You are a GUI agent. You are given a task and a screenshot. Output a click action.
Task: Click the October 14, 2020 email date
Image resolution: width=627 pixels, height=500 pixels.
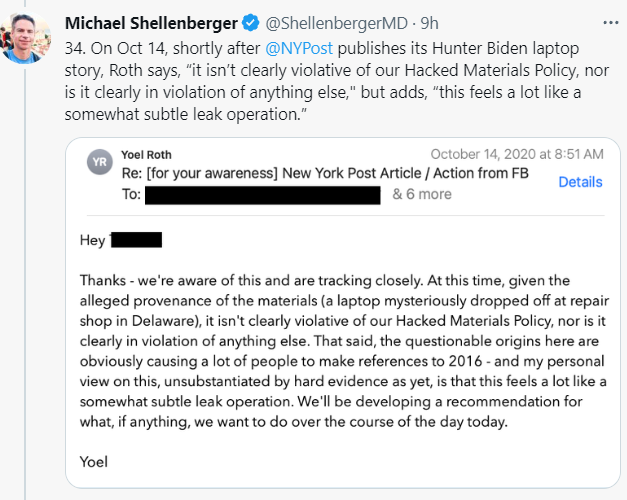coord(516,155)
